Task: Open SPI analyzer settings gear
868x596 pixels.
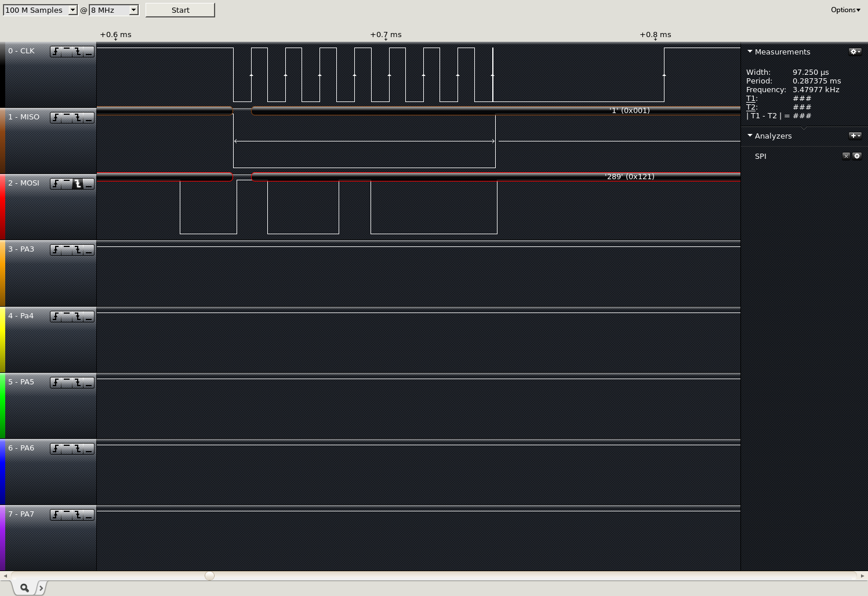Action: tap(857, 156)
